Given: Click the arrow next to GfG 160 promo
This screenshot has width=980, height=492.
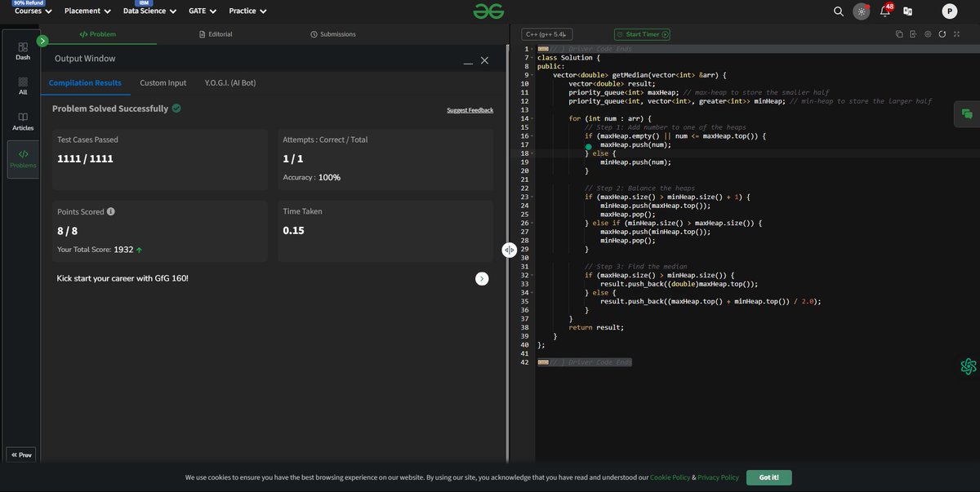Looking at the screenshot, I should (x=482, y=278).
